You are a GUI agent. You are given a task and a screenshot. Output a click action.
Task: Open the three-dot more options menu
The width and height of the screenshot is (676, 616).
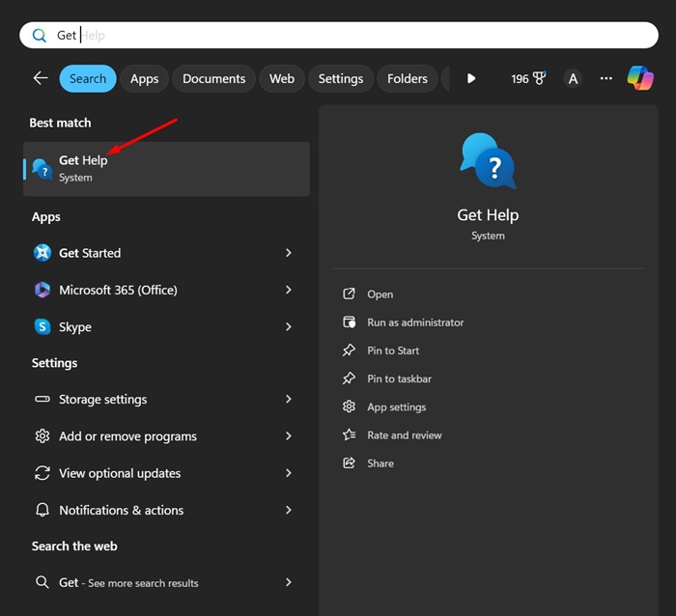coord(606,78)
